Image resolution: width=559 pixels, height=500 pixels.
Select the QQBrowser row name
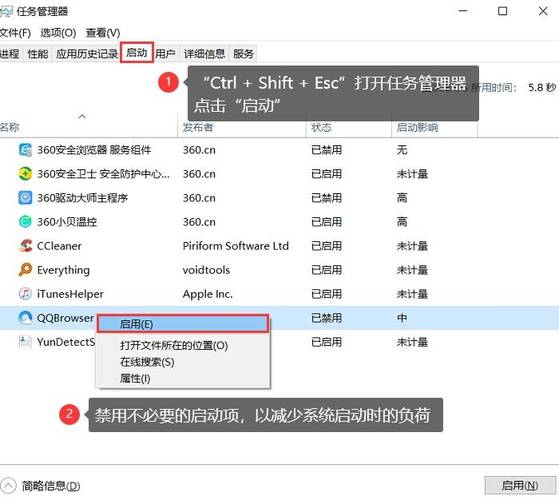click(x=66, y=318)
